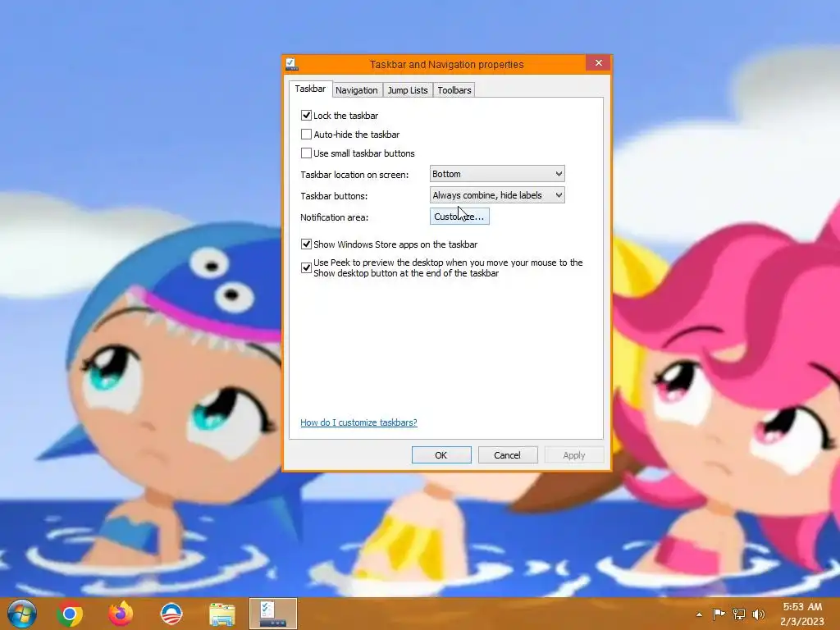The image size is (840, 630).
Task: Click 'Taskbar location on screen:' label
Action: [354, 175]
